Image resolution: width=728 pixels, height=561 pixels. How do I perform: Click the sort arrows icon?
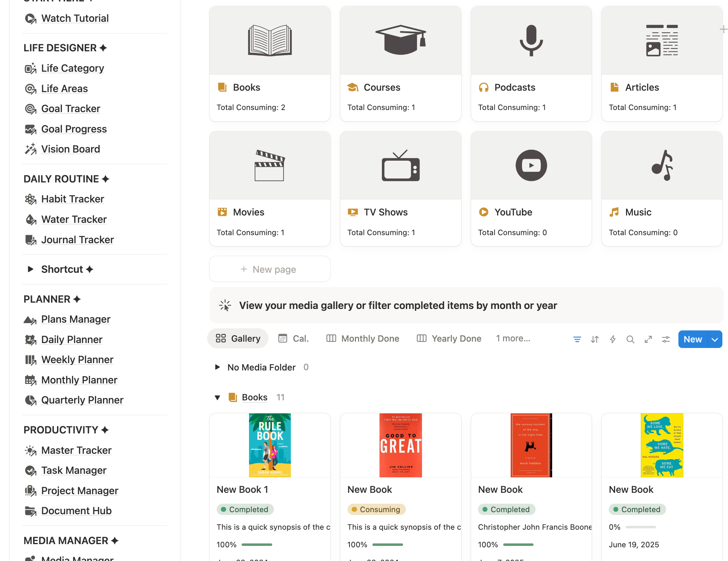(x=595, y=339)
